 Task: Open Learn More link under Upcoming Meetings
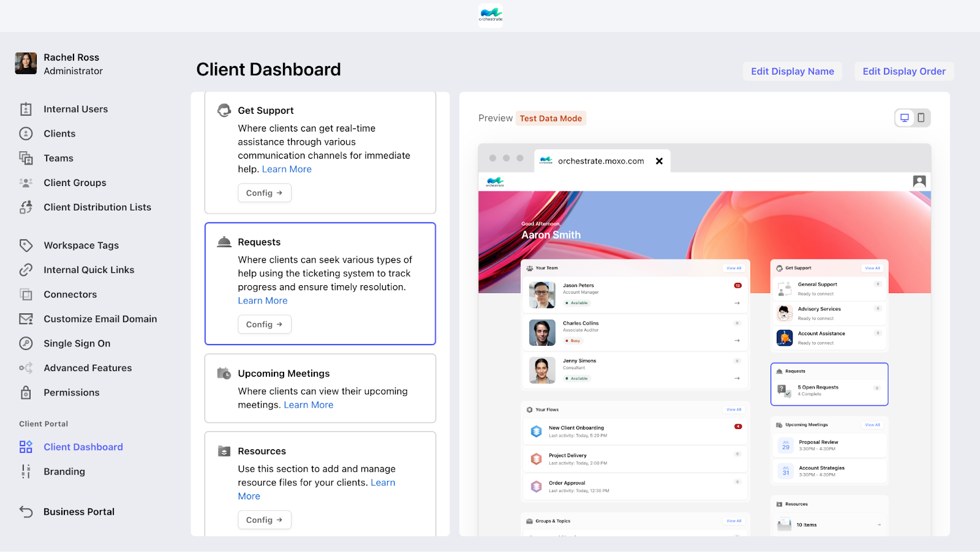point(309,405)
